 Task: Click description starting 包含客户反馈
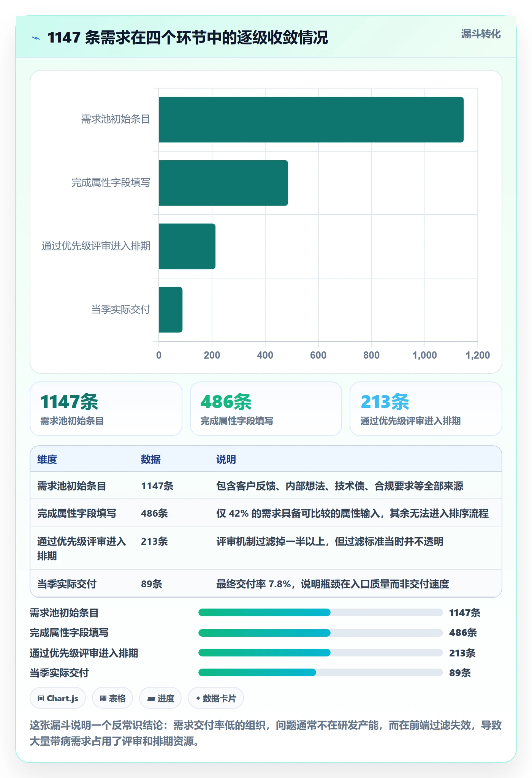340,486
